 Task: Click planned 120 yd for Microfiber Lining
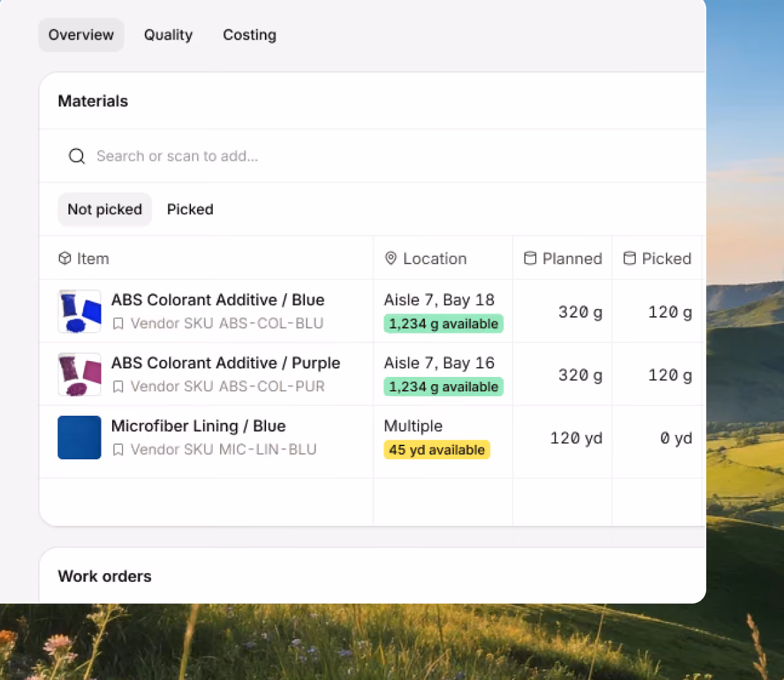point(576,438)
